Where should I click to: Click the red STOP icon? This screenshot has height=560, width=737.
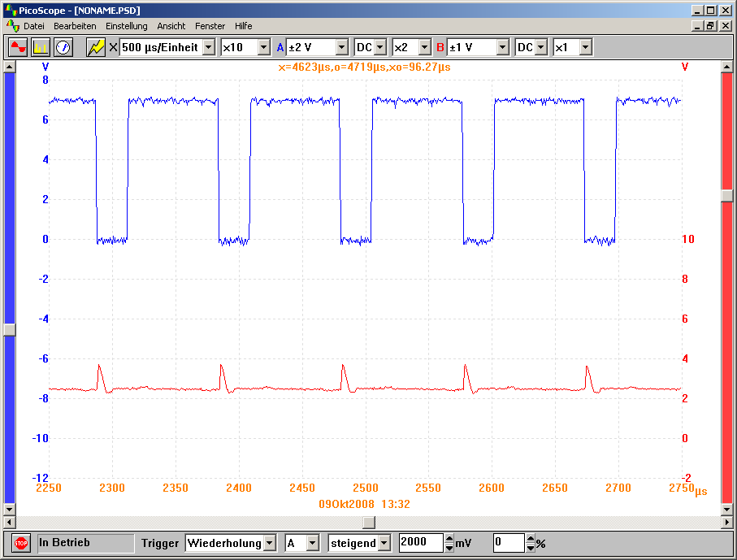[x=21, y=543]
